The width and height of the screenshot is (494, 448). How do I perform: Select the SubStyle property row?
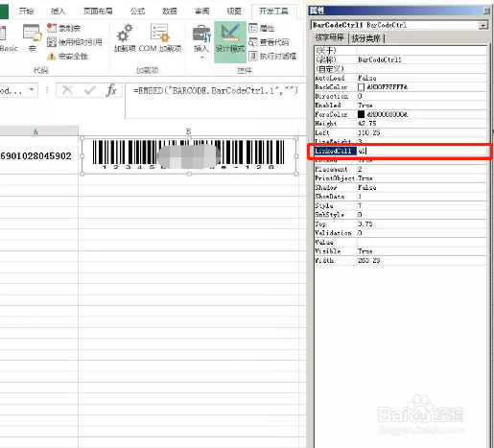(401, 215)
